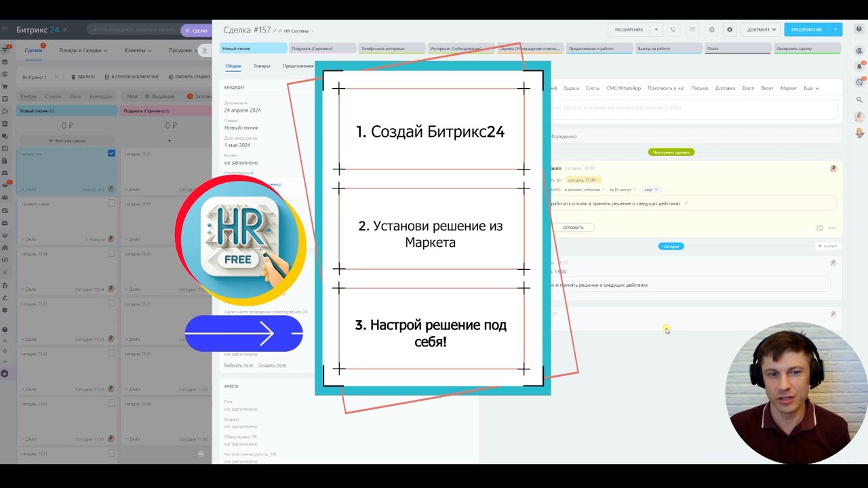Click '+ Быстрая сделка' button
The height and width of the screenshot is (488, 868).
pyautogui.click(x=66, y=141)
